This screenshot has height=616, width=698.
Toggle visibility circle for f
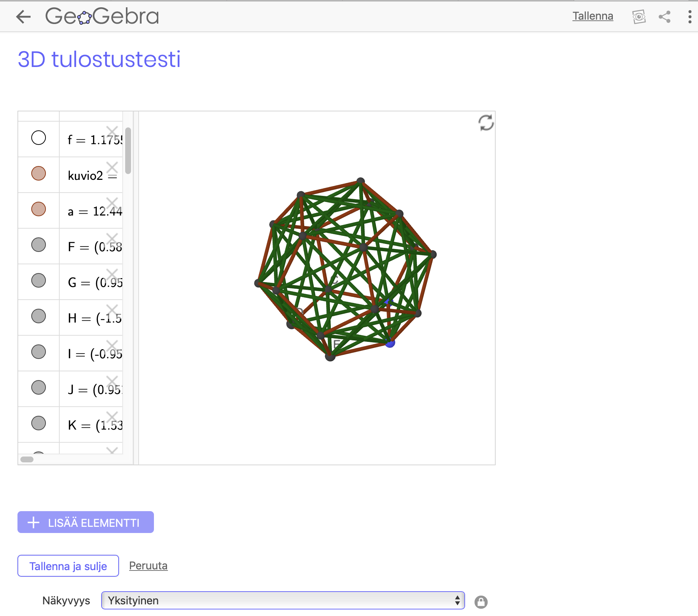[39, 138]
